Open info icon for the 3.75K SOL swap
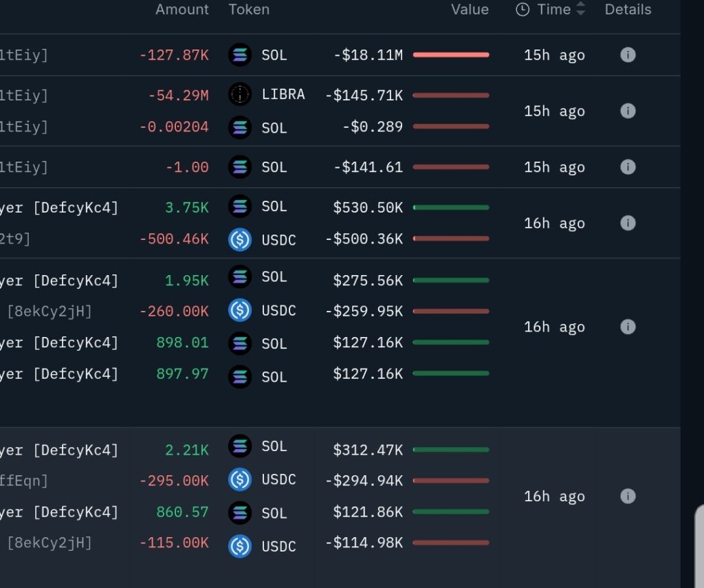Screen dimensions: 704x588 pyautogui.click(x=628, y=223)
